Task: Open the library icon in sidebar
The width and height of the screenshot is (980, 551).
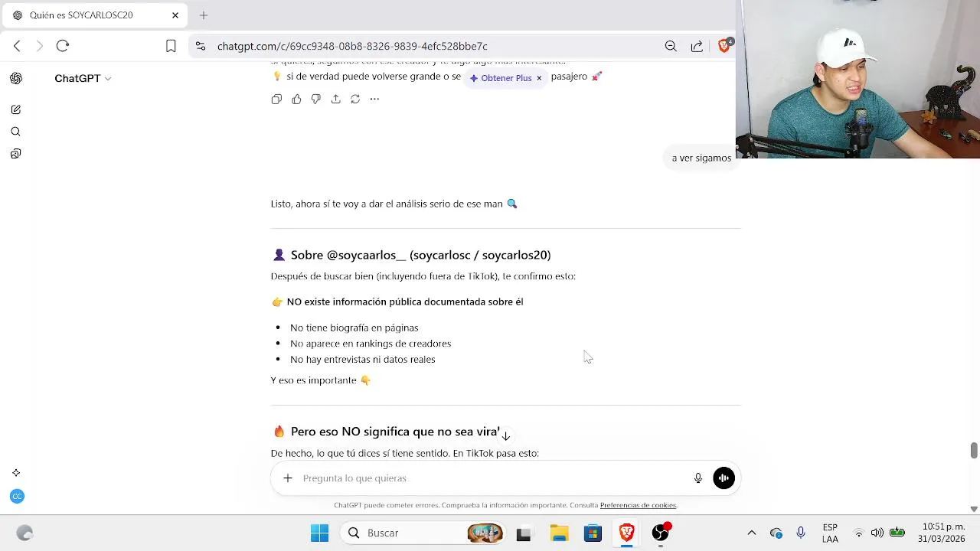Action: [x=16, y=154]
